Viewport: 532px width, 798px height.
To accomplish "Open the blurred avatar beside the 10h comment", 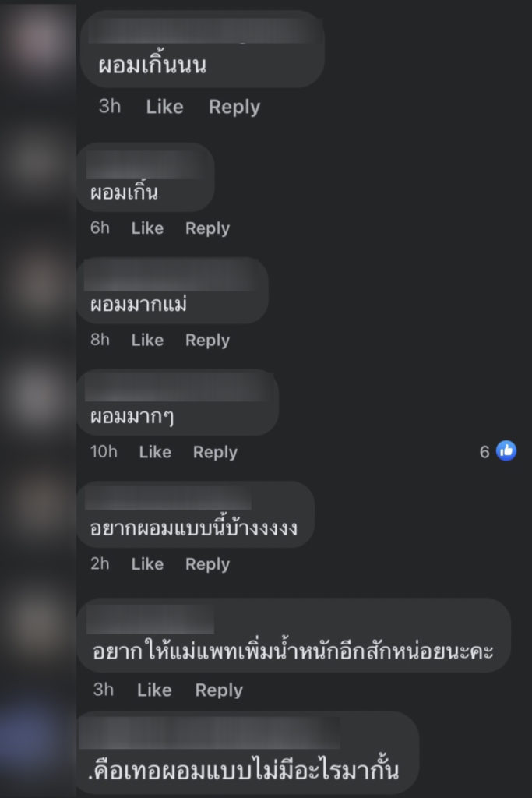I will point(36,397).
